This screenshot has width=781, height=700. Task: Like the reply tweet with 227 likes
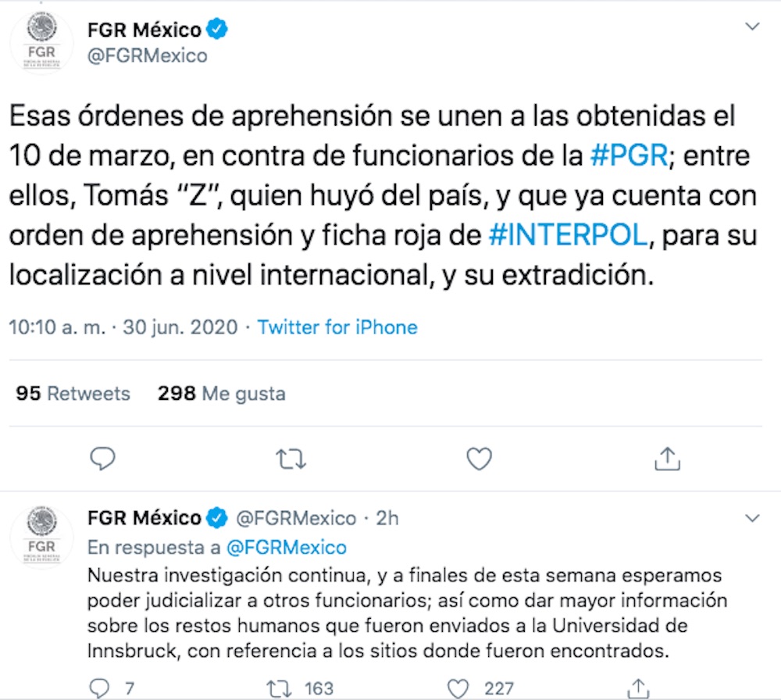(459, 687)
